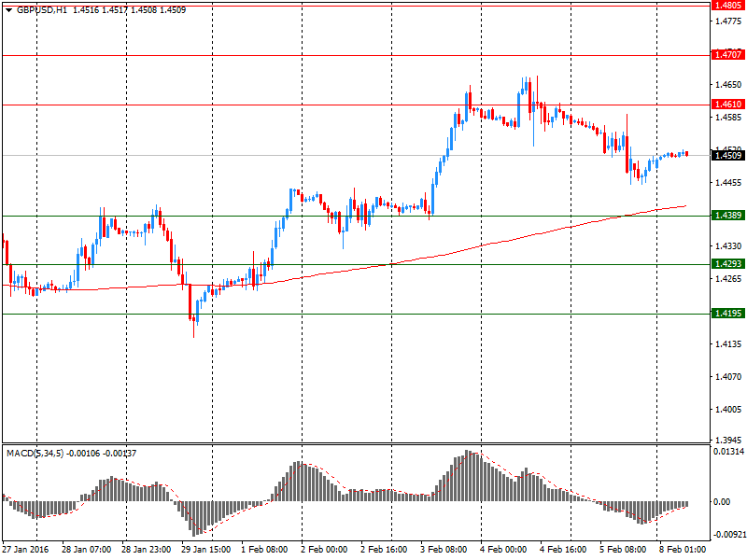Select the 0.01314 MACD scale value
This screenshot has width=747, height=560.
click(x=728, y=452)
